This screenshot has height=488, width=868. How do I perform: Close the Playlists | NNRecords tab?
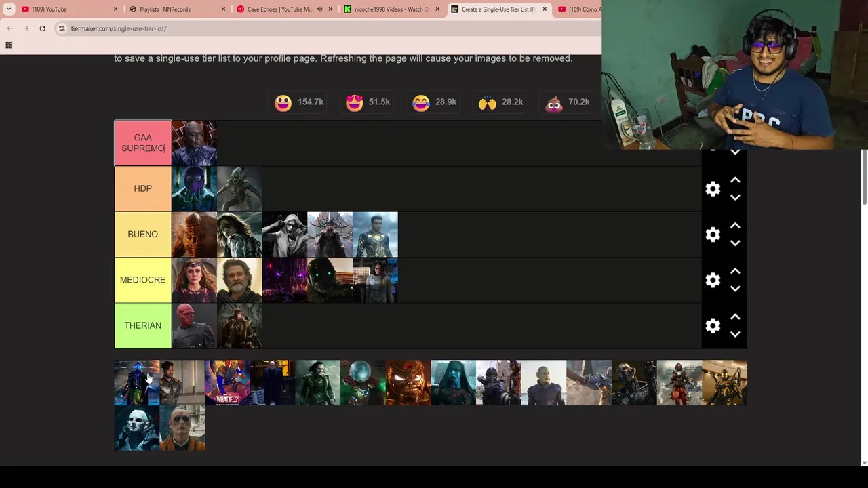point(224,9)
